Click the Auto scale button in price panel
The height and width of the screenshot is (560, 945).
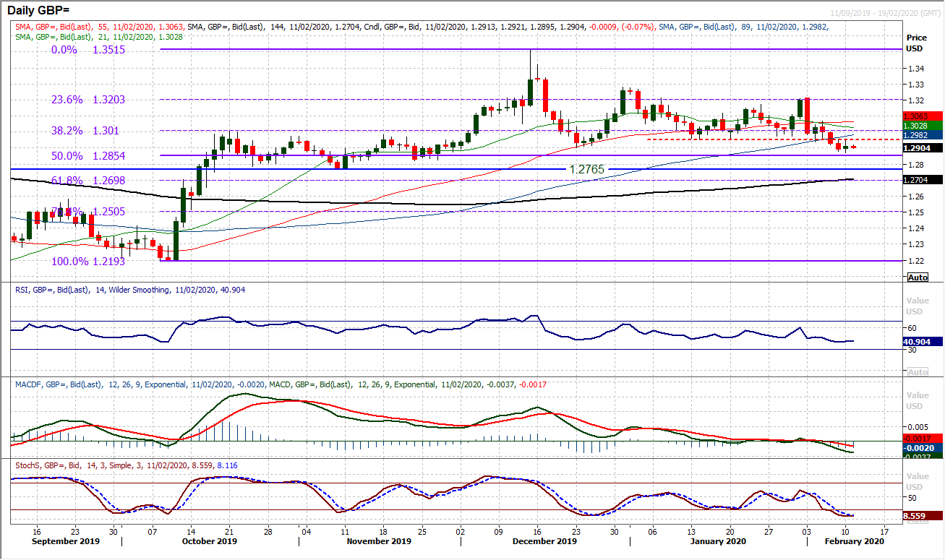click(x=918, y=277)
